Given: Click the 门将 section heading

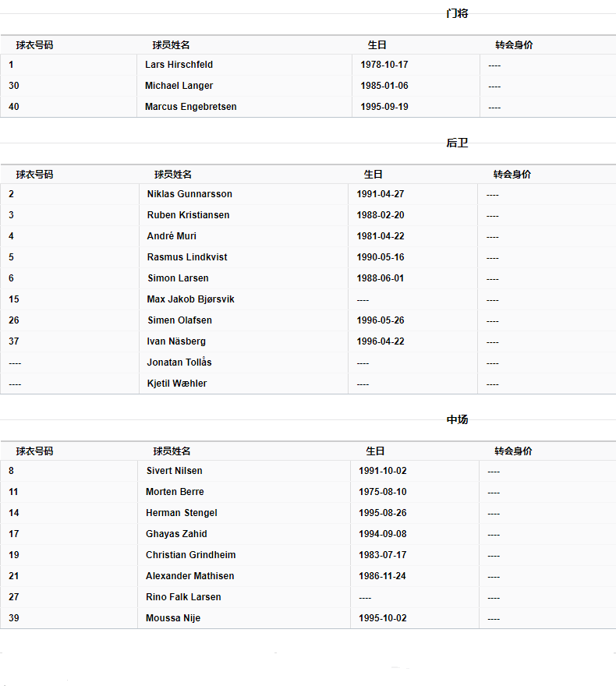Looking at the screenshot, I should pyautogui.click(x=457, y=13).
